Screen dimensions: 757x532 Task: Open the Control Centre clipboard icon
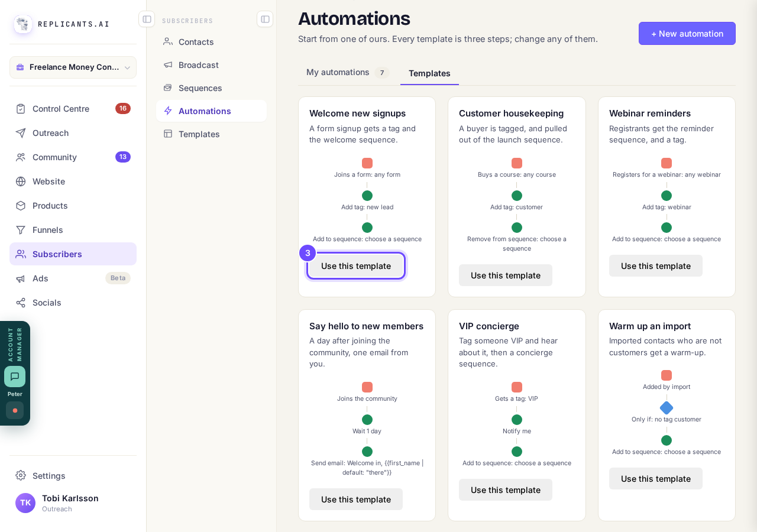coord(21,109)
